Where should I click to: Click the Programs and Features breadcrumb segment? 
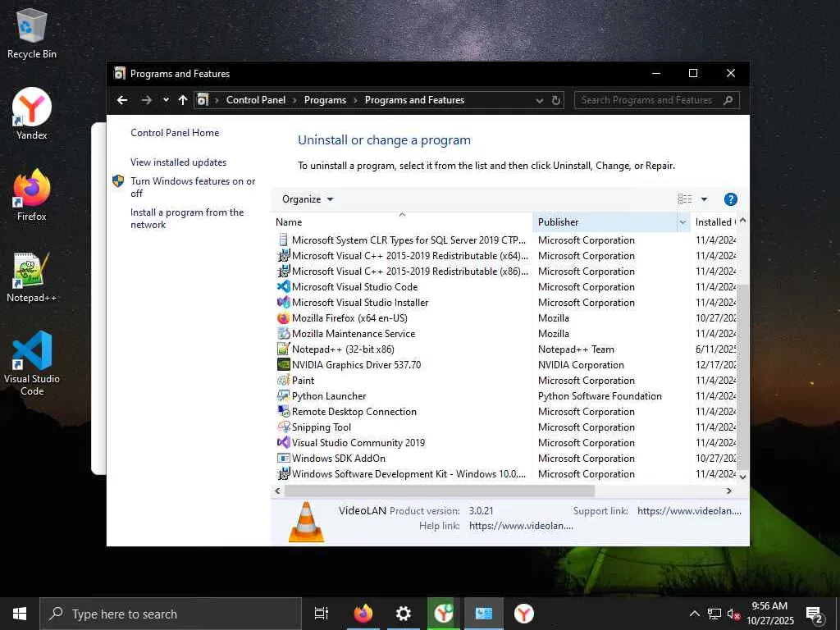[414, 100]
